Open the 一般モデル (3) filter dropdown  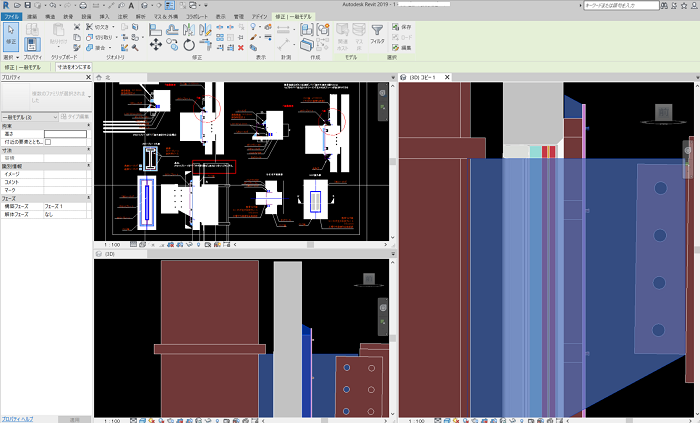pos(30,118)
